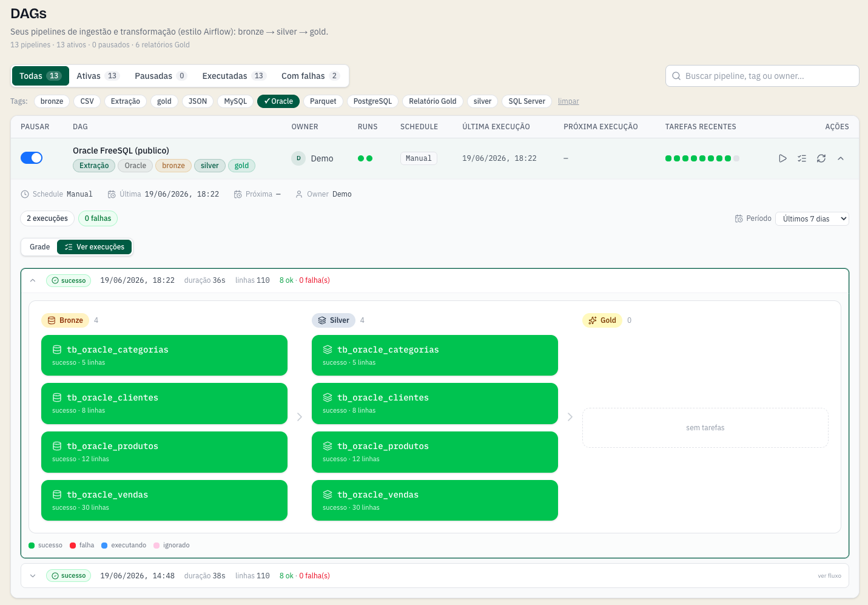Trigger the Oracle FreeSQL DAG run (play icon)
Viewport: 868px width, 605px height.
point(782,158)
